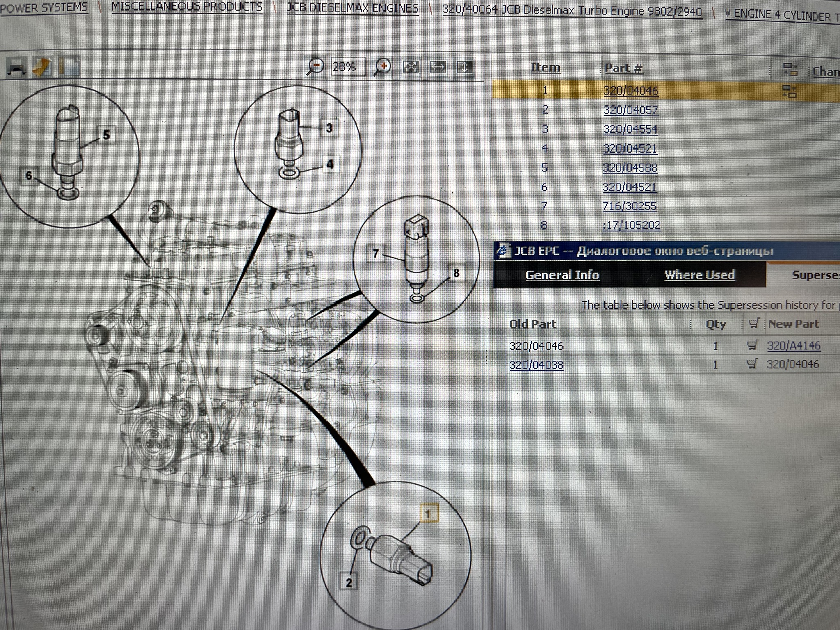Image resolution: width=840 pixels, height=630 pixels.
Task: Go to JCB DIESELMAX ENGINES breadcrumb
Action: [352, 8]
